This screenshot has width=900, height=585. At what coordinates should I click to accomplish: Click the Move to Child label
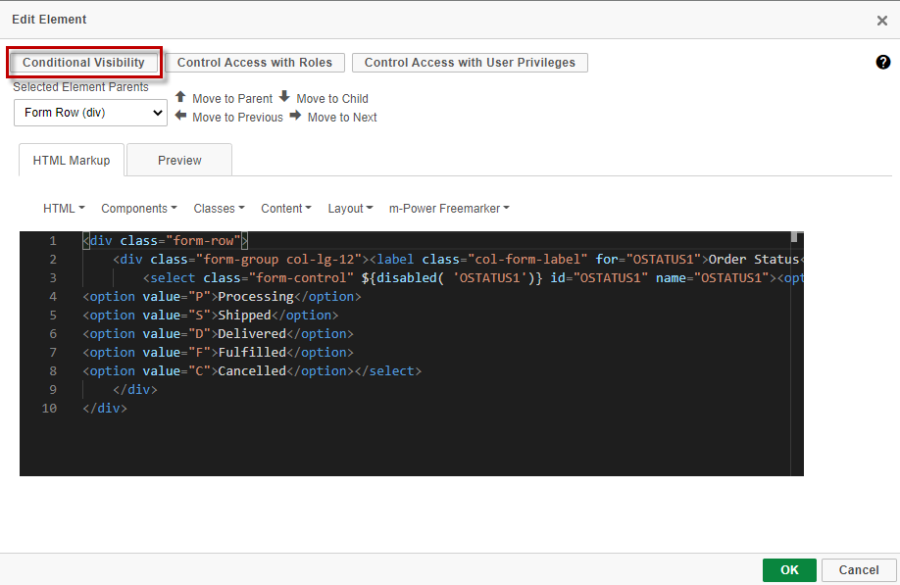coord(332,99)
